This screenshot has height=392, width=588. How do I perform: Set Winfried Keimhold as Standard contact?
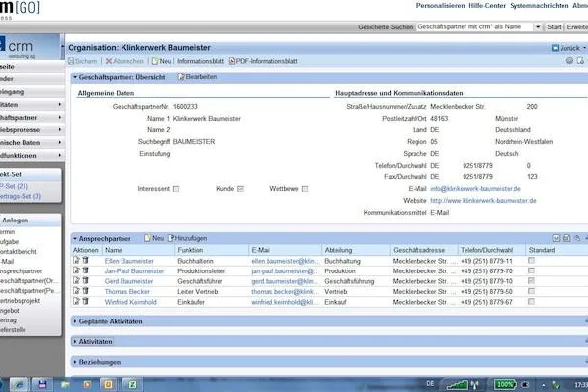(531, 301)
